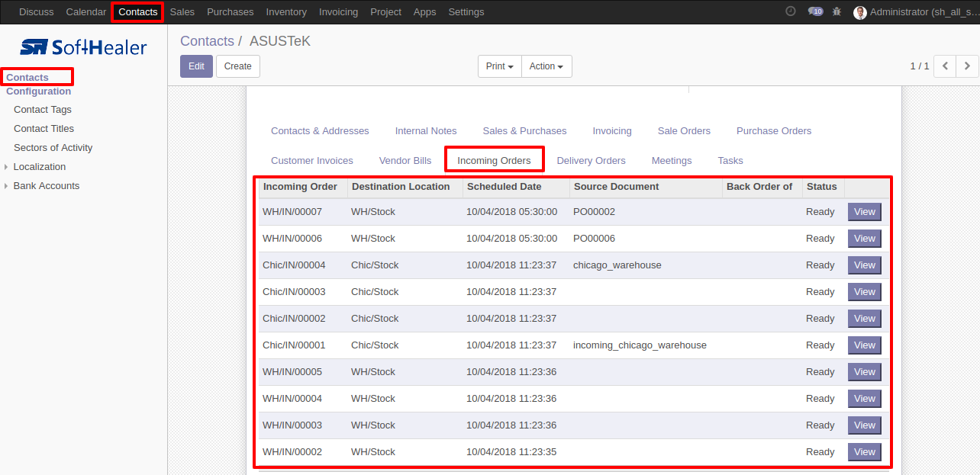Screen dimensions: 980x475
Task: Open Contacts in the sidebar
Action: pyautogui.click(x=27, y=77)
